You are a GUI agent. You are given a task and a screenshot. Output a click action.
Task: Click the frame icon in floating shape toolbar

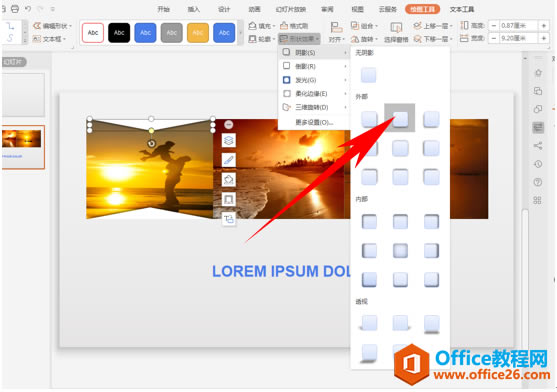click(228, 199)
